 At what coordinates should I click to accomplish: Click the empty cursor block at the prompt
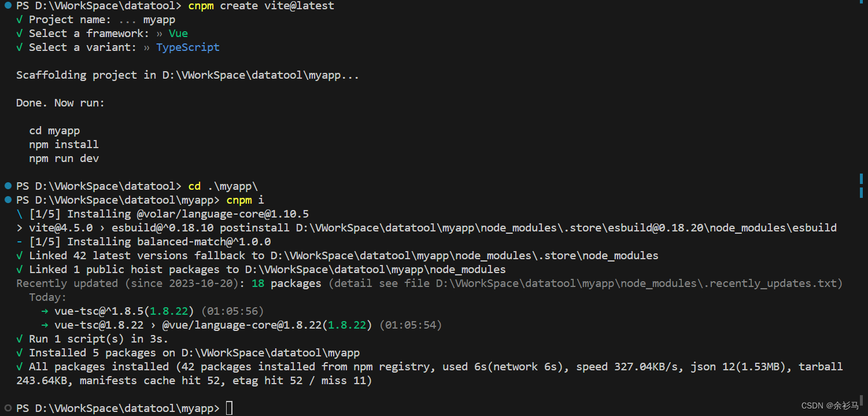229,407
